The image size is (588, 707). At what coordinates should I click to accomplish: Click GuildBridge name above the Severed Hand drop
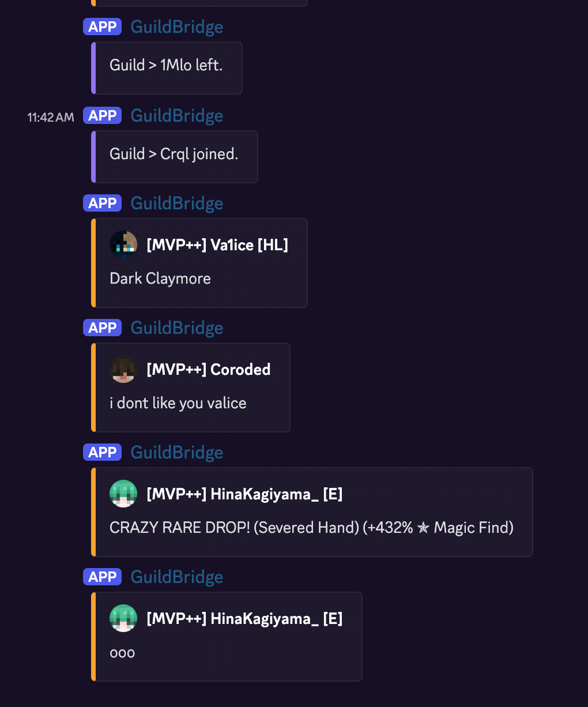(x=177, y=453)
